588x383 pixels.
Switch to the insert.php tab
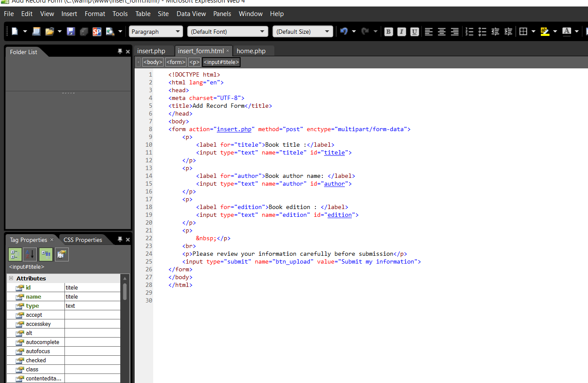(151, 51)
